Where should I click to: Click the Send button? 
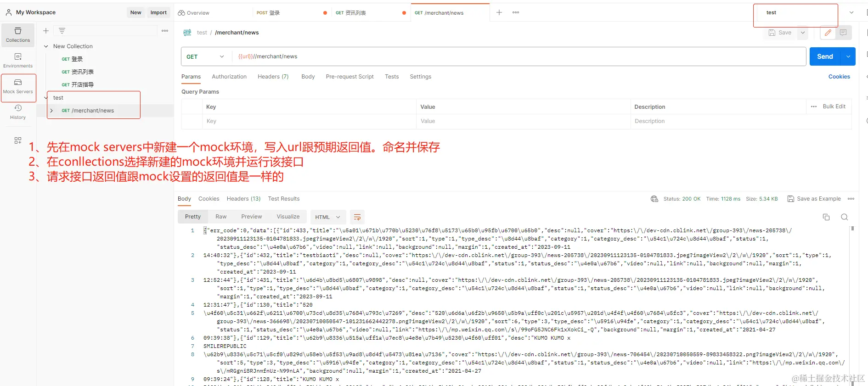825,56
